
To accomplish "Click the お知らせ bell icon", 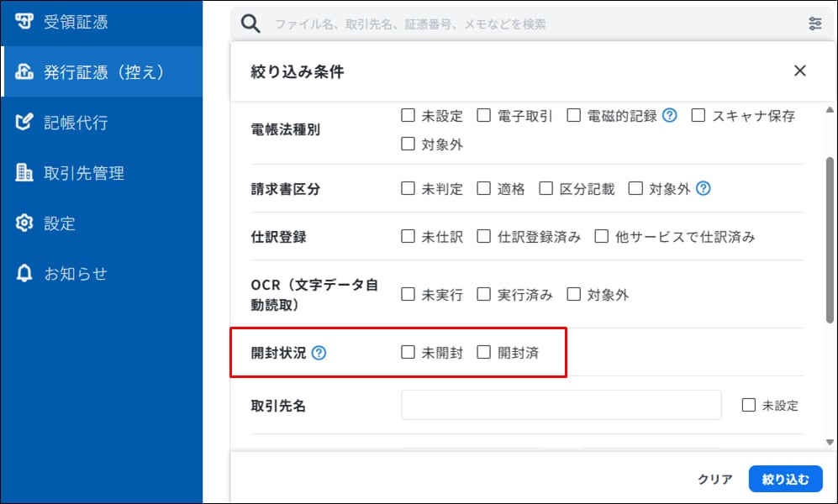I will pos(24,274).
